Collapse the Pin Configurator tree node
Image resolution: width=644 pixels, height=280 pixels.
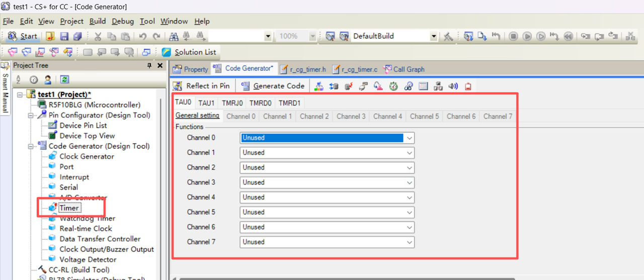31,115
